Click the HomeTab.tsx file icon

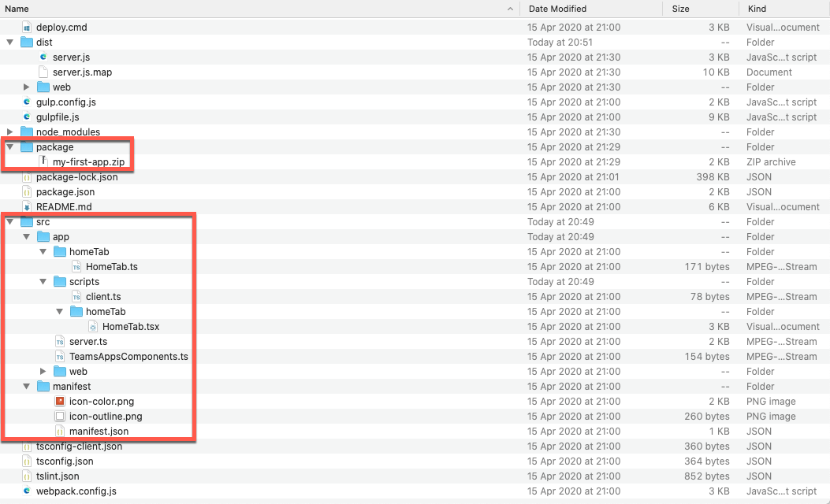(93, 327)
